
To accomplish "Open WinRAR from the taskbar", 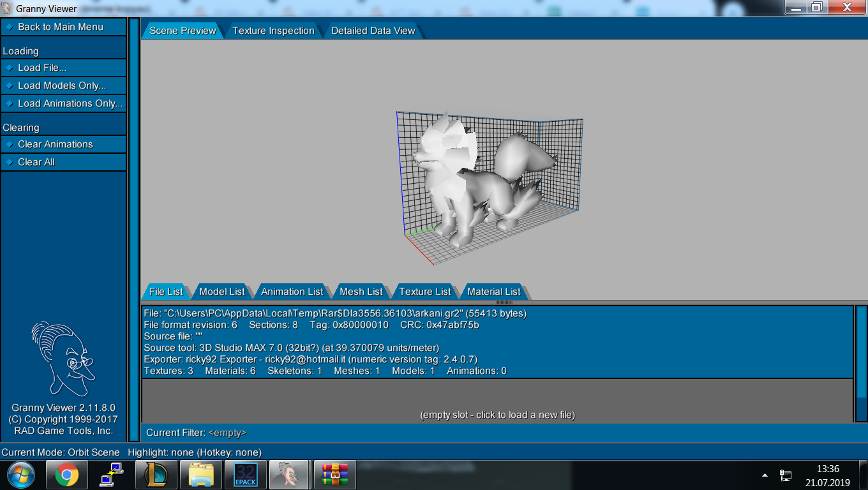I will (x=334, y=475).
